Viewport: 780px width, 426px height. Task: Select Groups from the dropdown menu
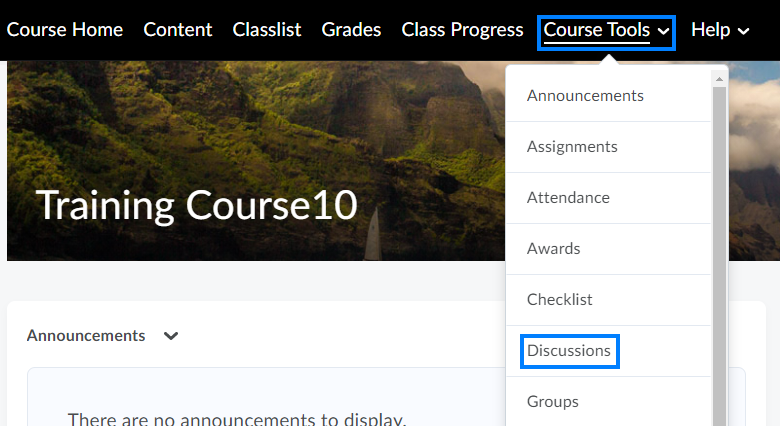pos(553,402)
